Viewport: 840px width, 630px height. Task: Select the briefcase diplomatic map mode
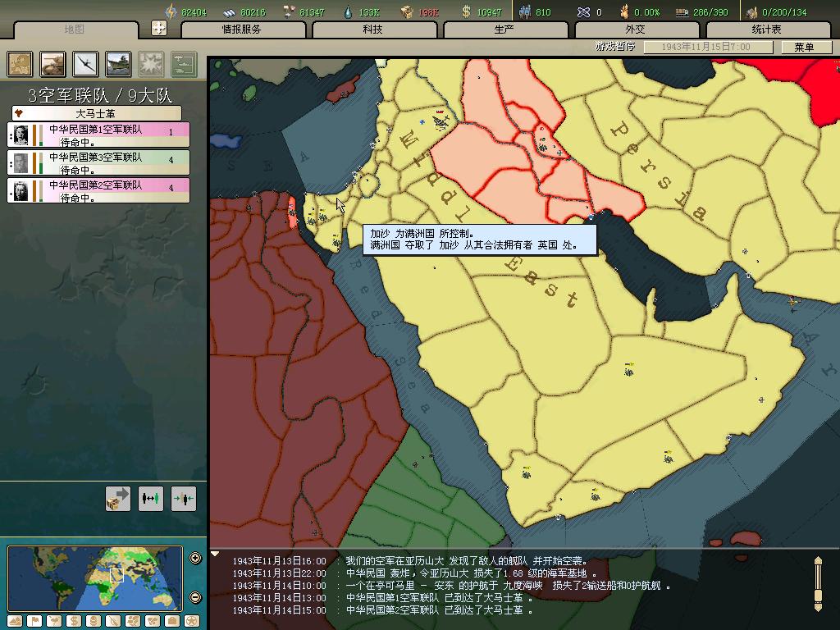172,621
